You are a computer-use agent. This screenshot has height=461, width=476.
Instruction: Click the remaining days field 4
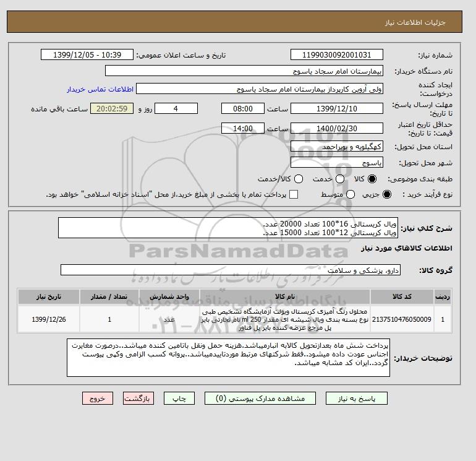point(176,108)
